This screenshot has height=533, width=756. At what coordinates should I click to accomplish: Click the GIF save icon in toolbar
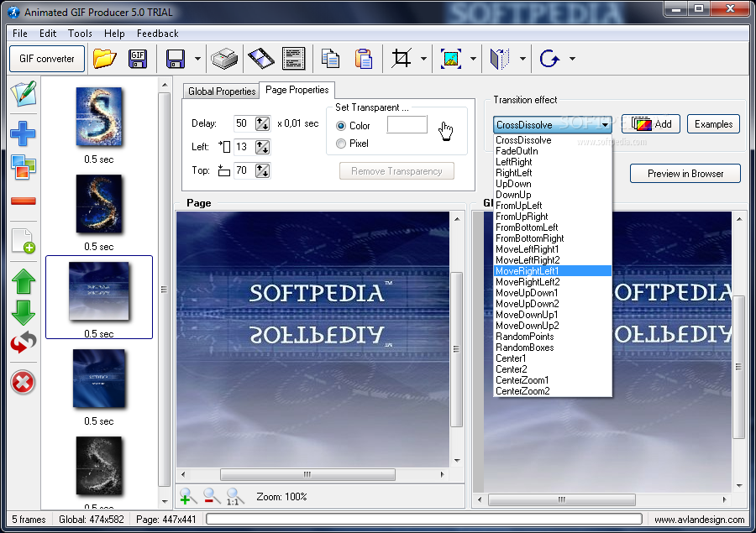(138, 59)
